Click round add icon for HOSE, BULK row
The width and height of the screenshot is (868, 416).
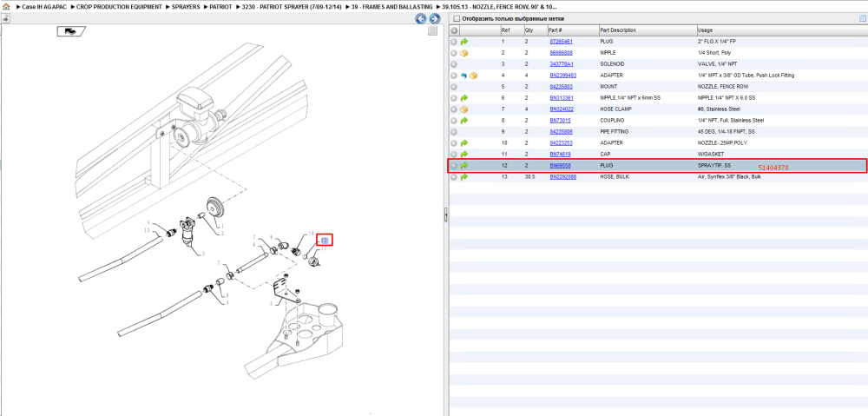pos(454,176)
